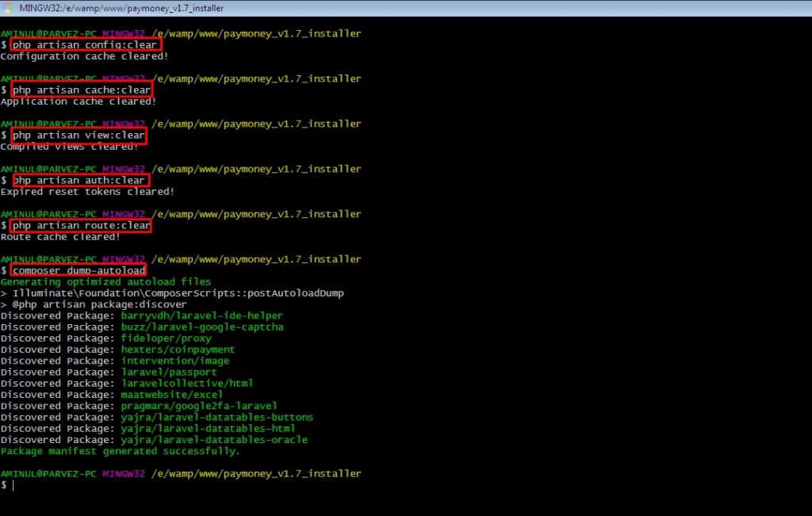This screenshot has height=516, width=812.
Task: Click the php artisan auth:clear command
Action: (x=79, y=180)
